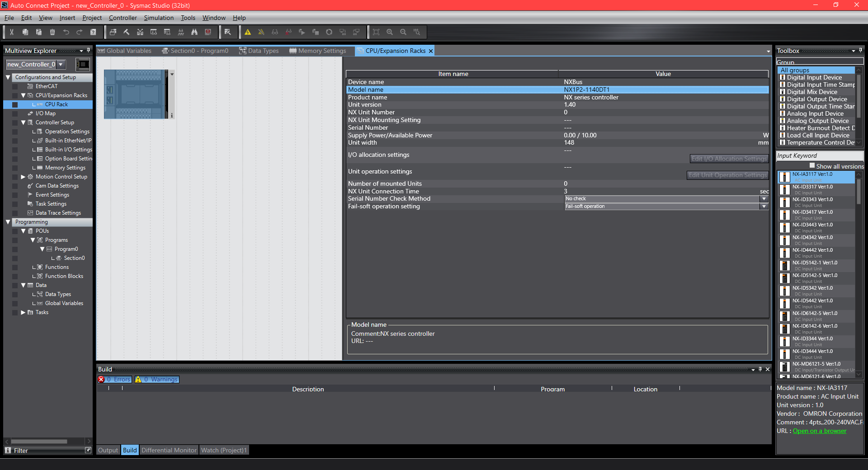Toggle checkbox beside POUs tree item

(x=15, y=231)
